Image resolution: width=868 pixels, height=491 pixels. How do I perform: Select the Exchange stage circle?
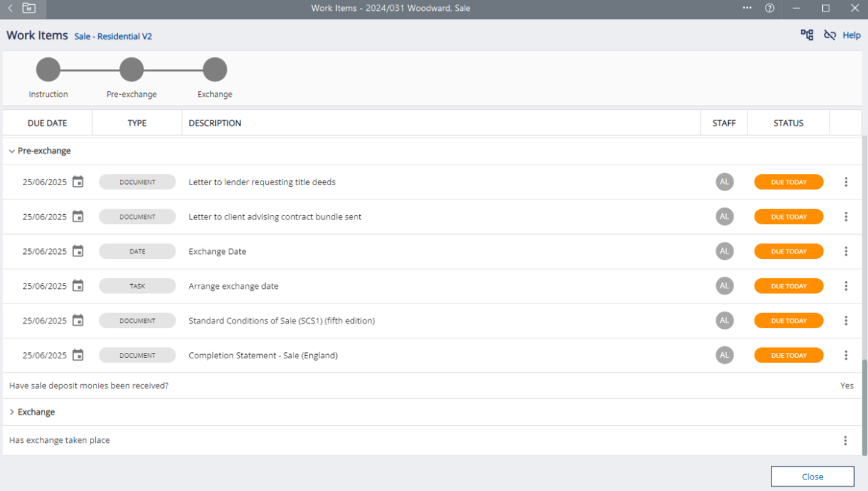click(215, 70)
